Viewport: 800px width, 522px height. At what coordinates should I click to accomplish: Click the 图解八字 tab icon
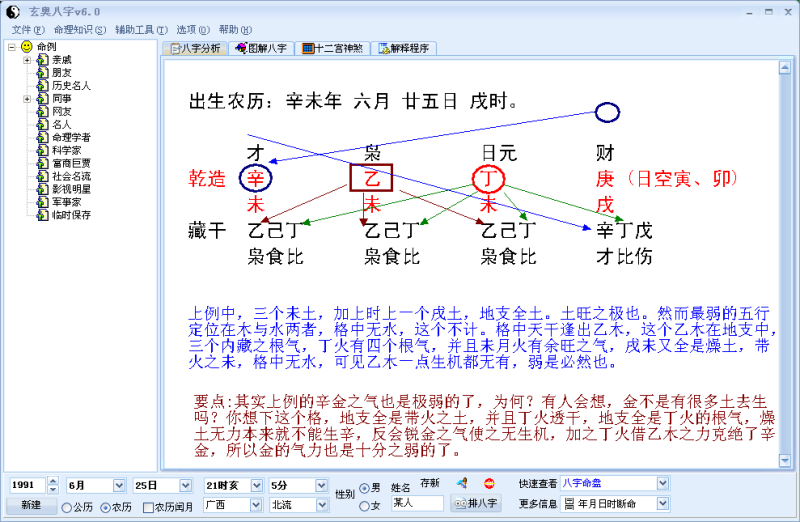[241, 48]
